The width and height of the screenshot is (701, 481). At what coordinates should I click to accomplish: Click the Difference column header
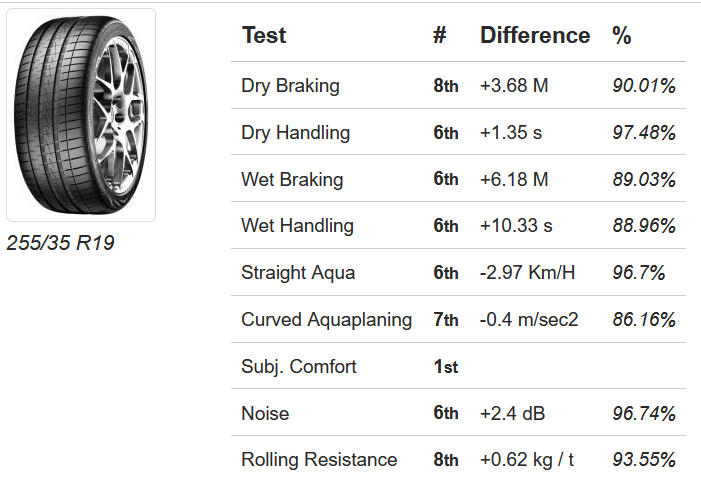pyautogui.click(x=535, y=35)
